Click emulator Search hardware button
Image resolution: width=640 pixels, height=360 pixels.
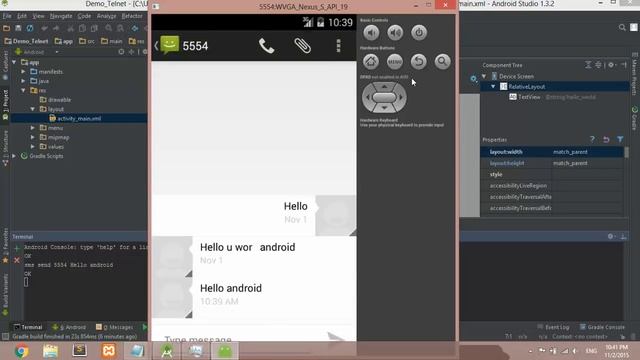point(442,62)
